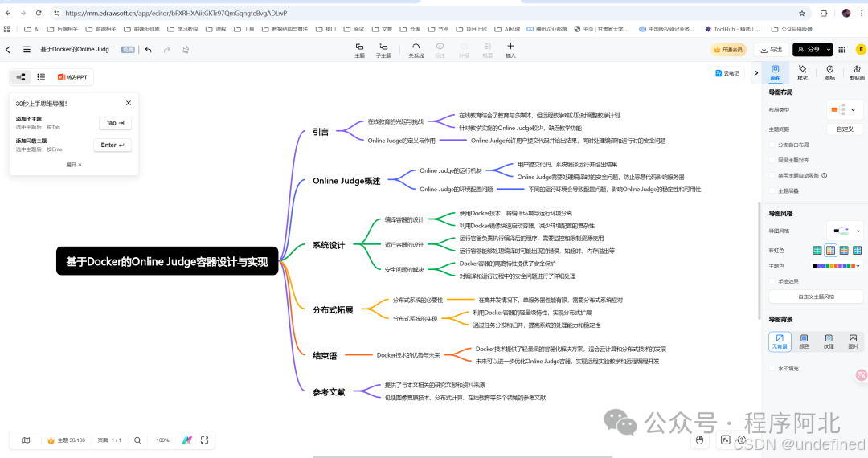Enable branch free layout (分支自由布局)
The width and height of the screenshot is (868, 458).
[772, 145]
